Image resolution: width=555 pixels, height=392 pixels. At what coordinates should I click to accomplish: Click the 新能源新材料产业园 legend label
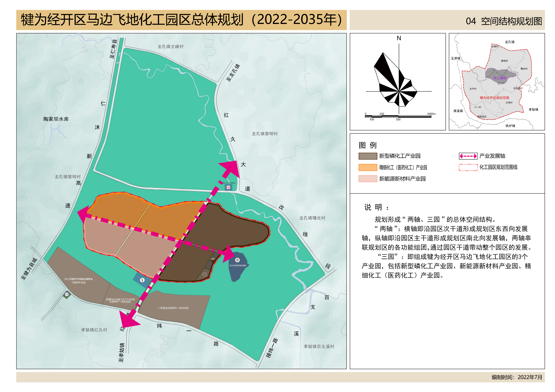pyautogui.click(x=402, y=179)
